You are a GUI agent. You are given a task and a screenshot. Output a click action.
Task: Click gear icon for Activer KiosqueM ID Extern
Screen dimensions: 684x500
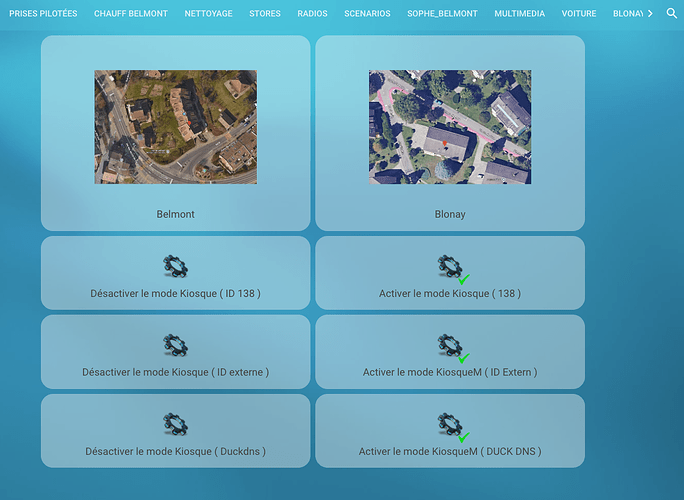[x=451, y=346]
